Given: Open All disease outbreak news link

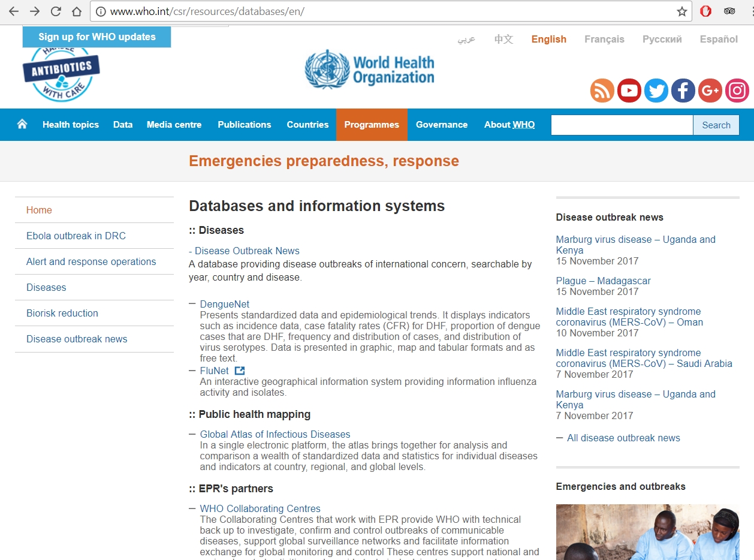Looking at the screenshot, I should pyautogui.click(x=623, y=438).
